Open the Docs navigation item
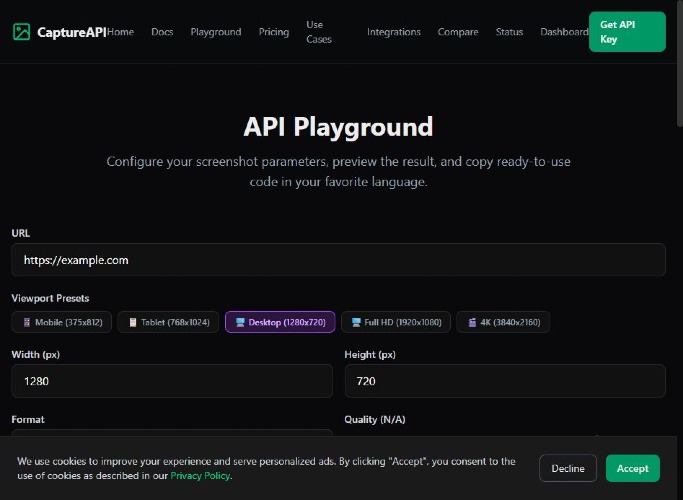 (162, 32)
